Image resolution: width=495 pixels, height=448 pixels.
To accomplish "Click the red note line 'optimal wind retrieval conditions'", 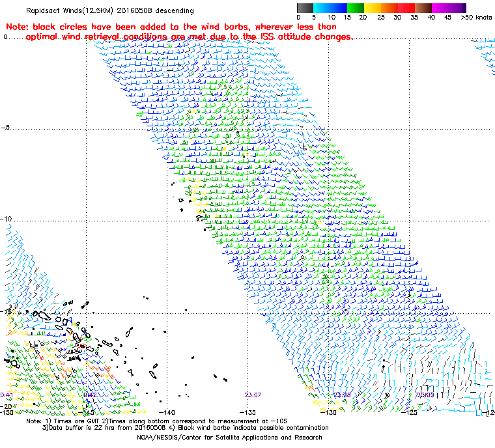I will (190, 37).
